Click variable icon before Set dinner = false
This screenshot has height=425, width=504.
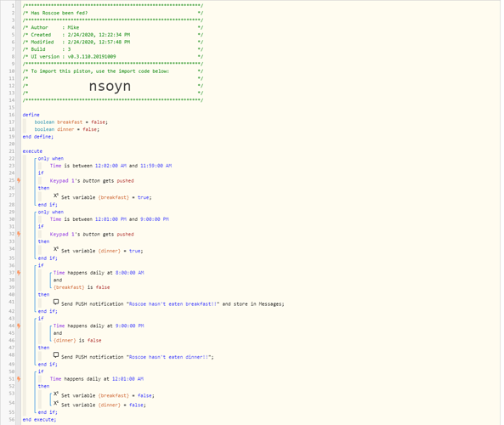point(56,403)
